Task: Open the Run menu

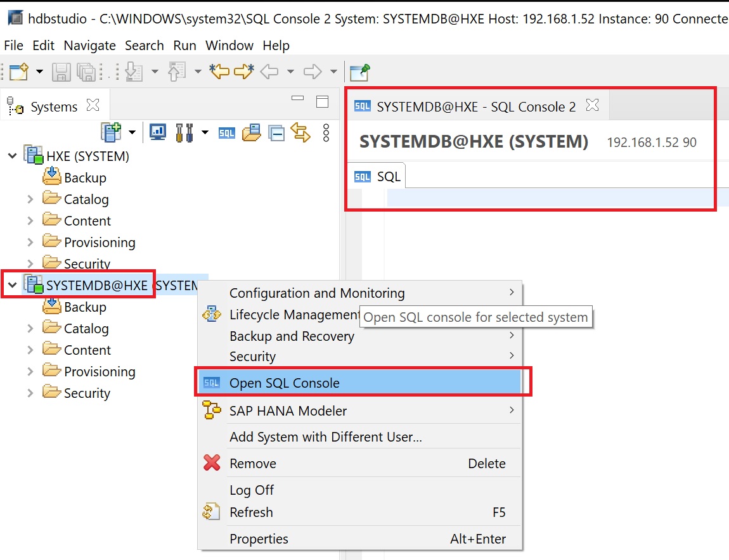Action: click(x=184, y=46)
